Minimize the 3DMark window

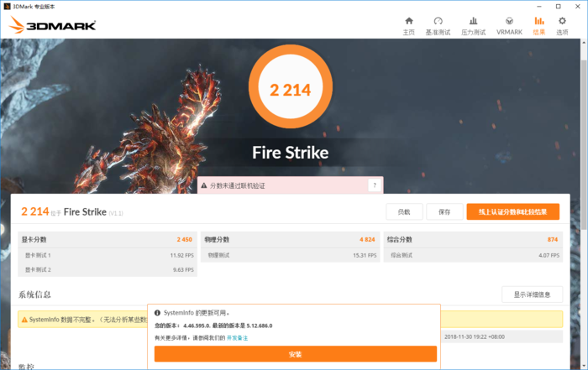[539, 7]
